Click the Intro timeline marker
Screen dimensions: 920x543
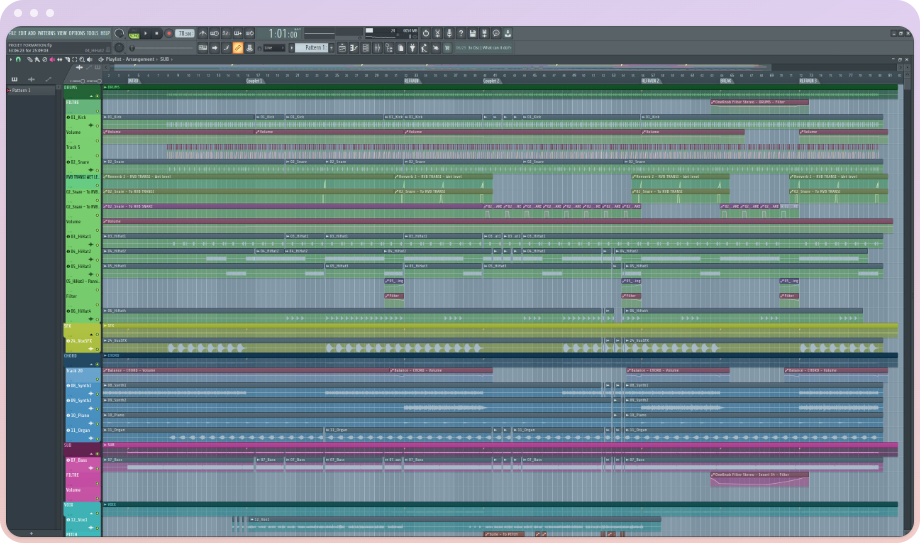pos(133,80)
